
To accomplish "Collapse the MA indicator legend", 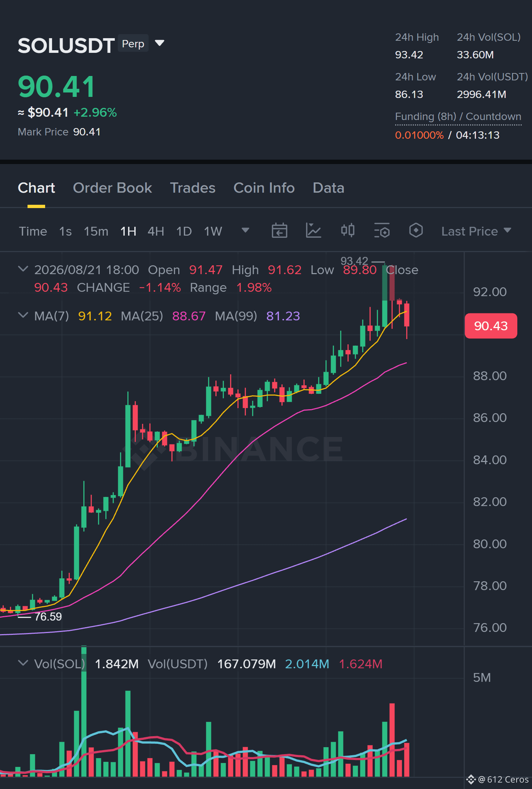I will [x=23, y=315].
